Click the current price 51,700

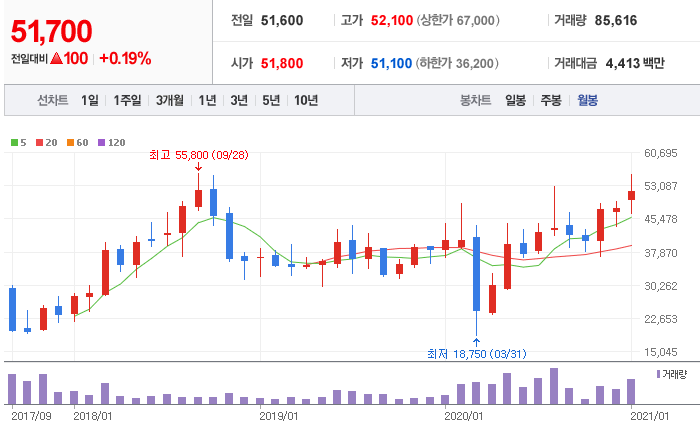tap(51, 32)
